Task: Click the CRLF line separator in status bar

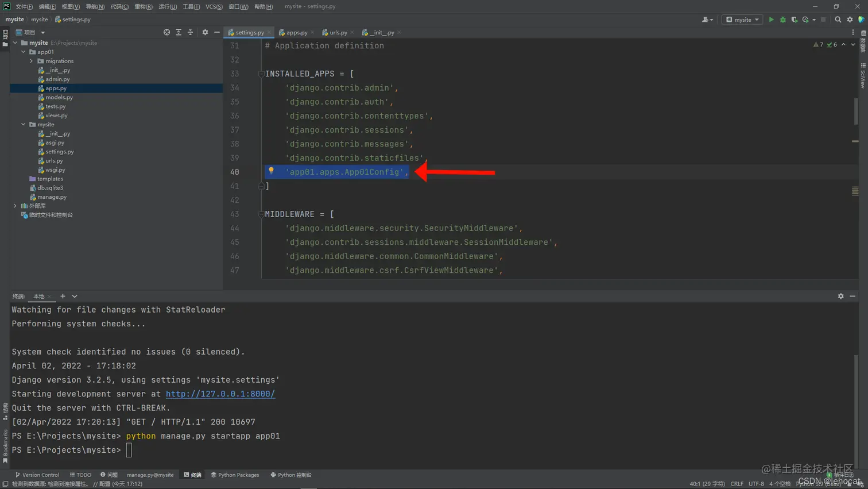Action: pos(737,484)
